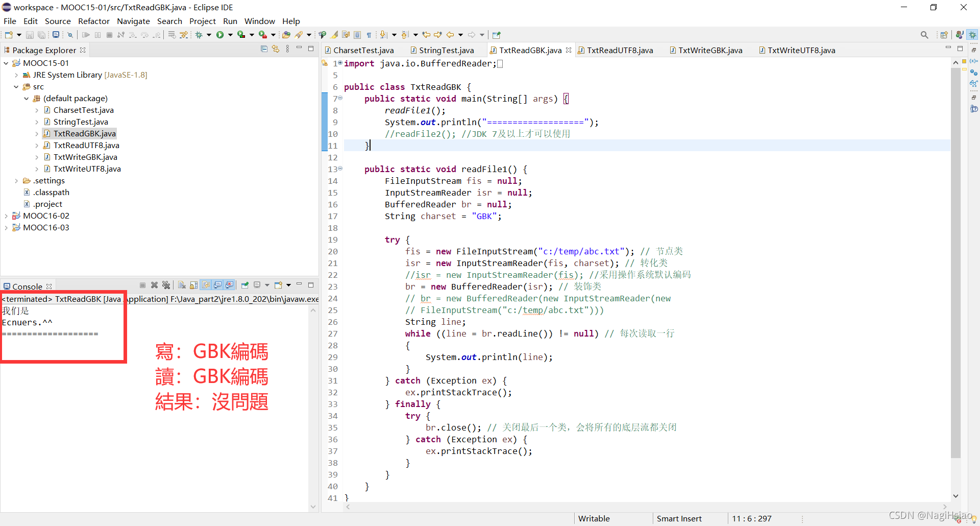This screenshot has width=980, height=526.
Task: Open Debug button dropdown arrow
Action: [x=209, y=35]
